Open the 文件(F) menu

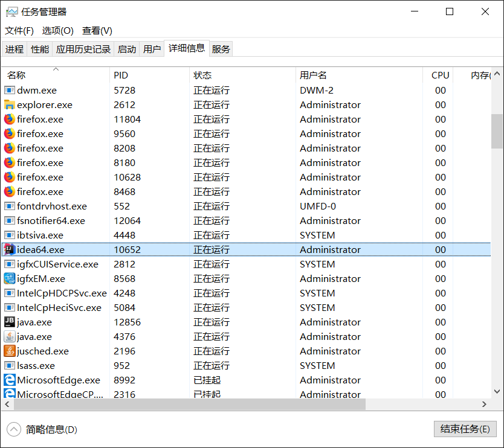pos(19,31)
